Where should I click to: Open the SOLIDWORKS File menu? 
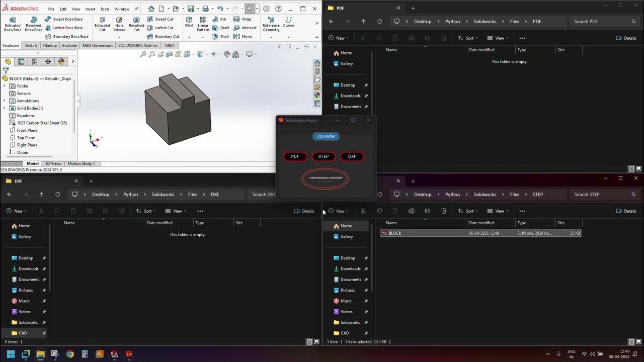tap(51, 9)
